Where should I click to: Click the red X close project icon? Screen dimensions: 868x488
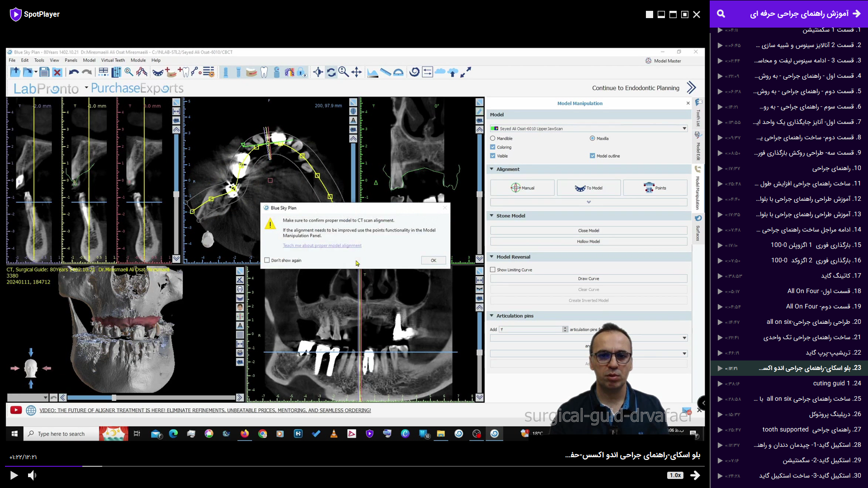click(x=57, y=72)
